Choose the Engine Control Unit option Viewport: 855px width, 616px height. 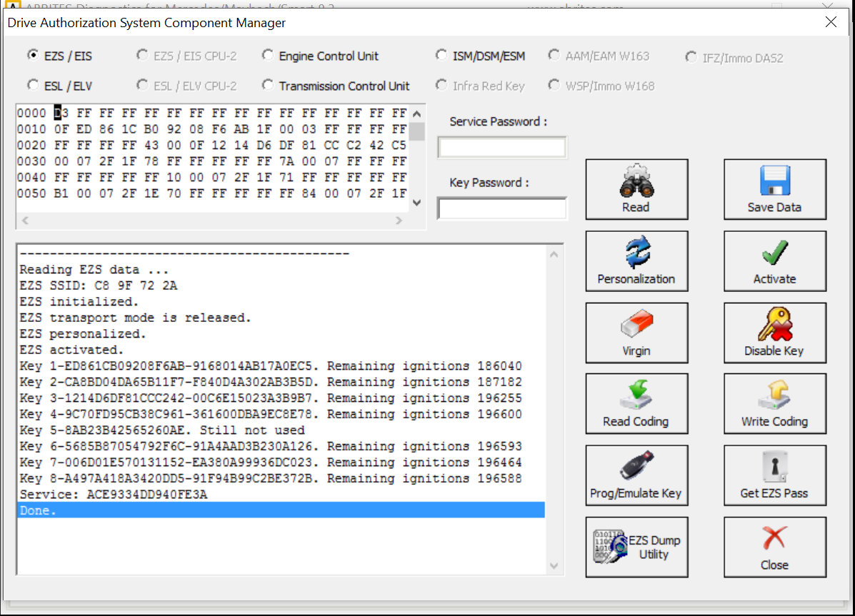point(268,56)
